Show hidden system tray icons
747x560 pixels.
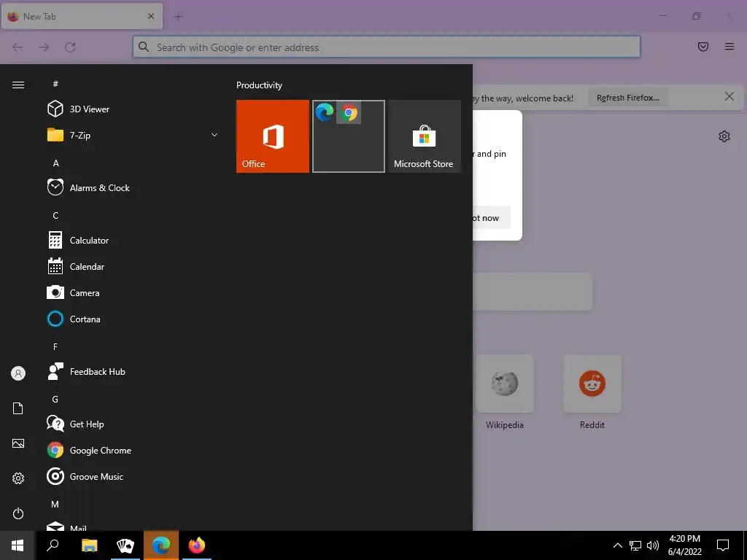point(617,545)
